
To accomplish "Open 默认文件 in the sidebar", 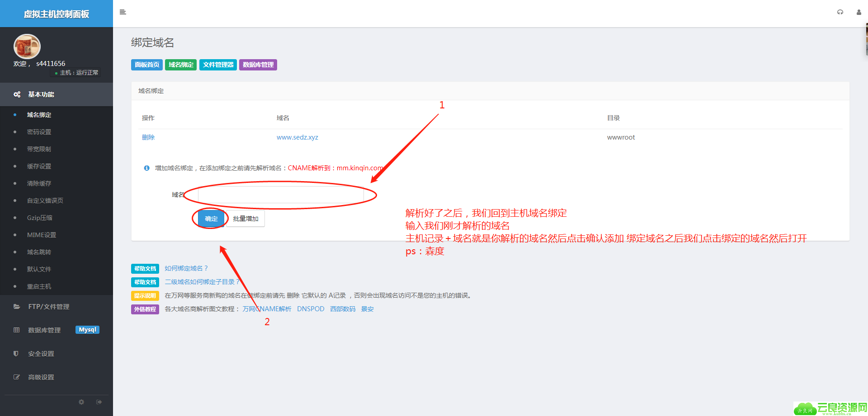I will [39, 269].
